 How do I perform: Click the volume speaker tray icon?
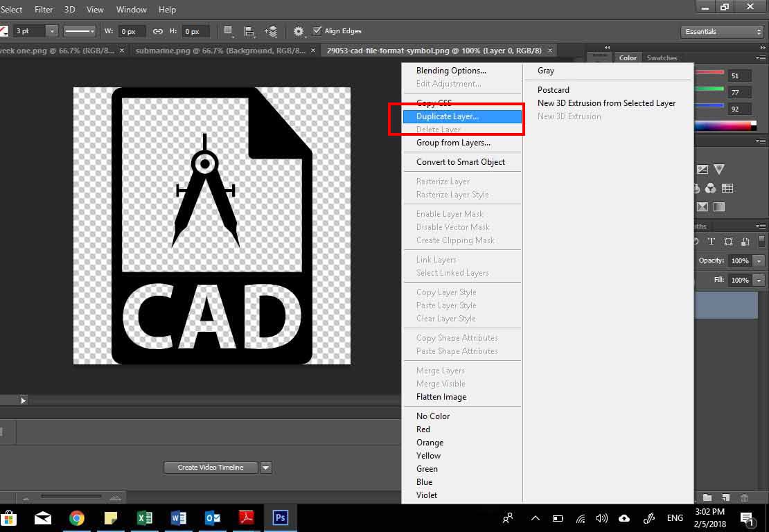coord(602,518)
